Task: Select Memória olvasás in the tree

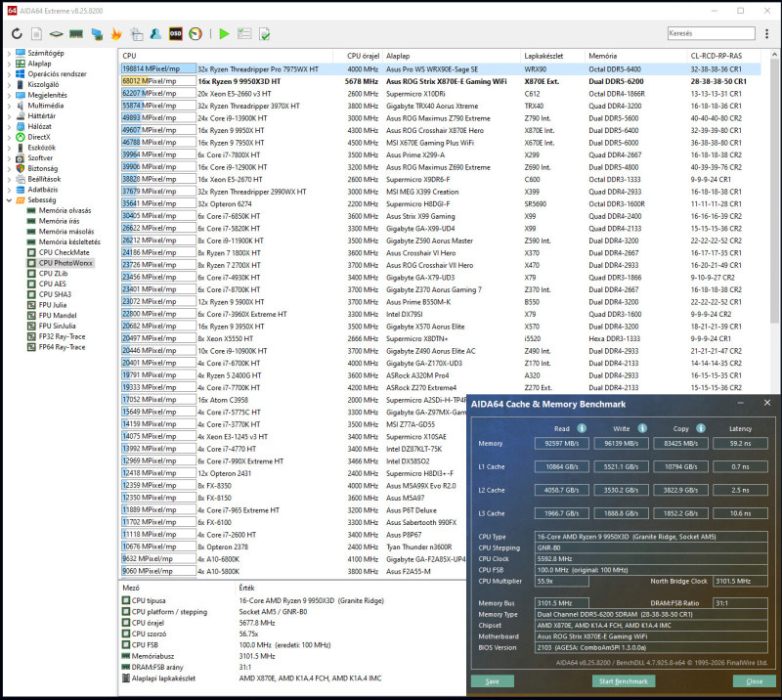Action: tap(65, 210)
